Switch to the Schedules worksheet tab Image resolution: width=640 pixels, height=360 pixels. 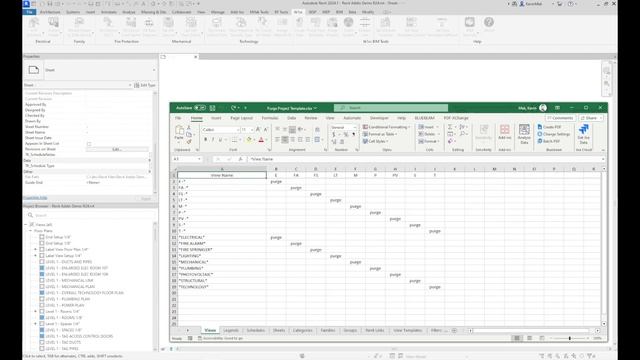click(x=256, y=330)
